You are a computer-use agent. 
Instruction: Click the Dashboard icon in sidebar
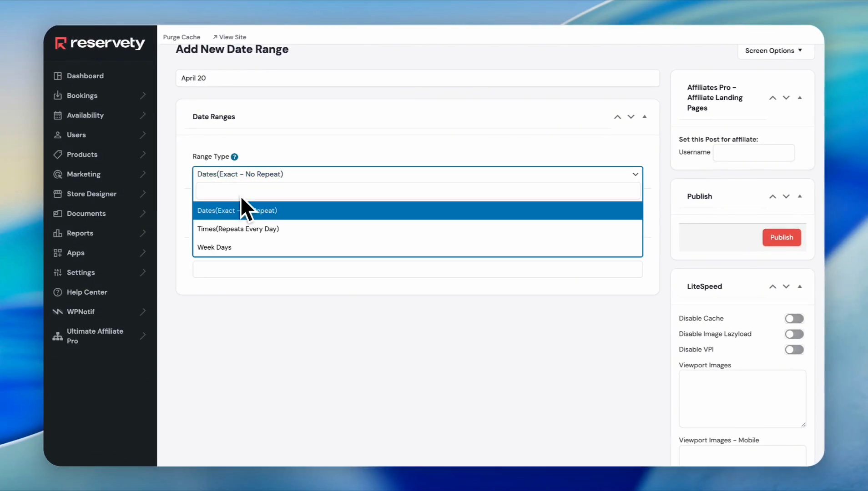pyautogui.click(x=57, y=76)
